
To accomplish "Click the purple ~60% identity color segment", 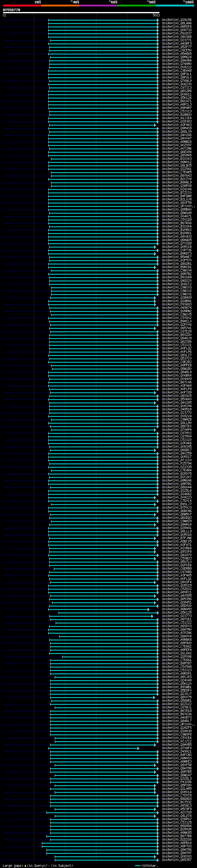I will click(98, 6).
